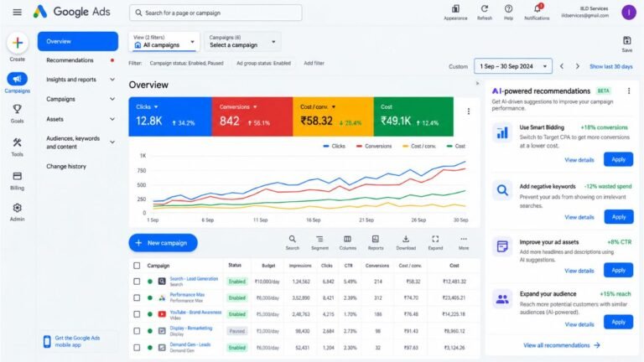Click the Clicks blue legend entry
This screenshot has width=644, height=362.
tap(335, 146)
